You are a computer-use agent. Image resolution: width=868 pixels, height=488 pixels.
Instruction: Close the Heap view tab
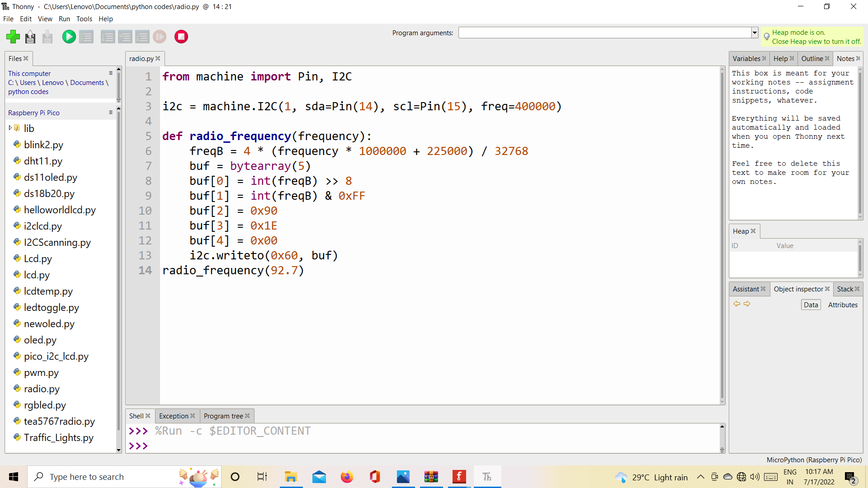coord(753,231)
